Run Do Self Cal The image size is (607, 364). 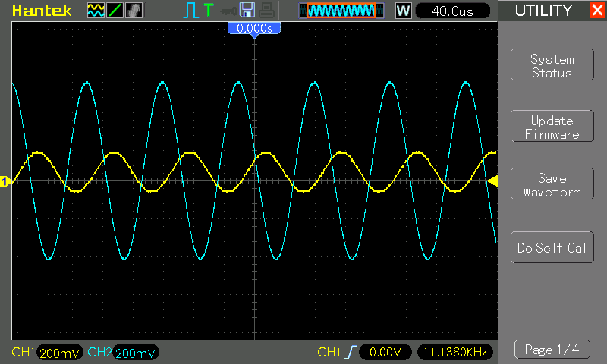552,248
